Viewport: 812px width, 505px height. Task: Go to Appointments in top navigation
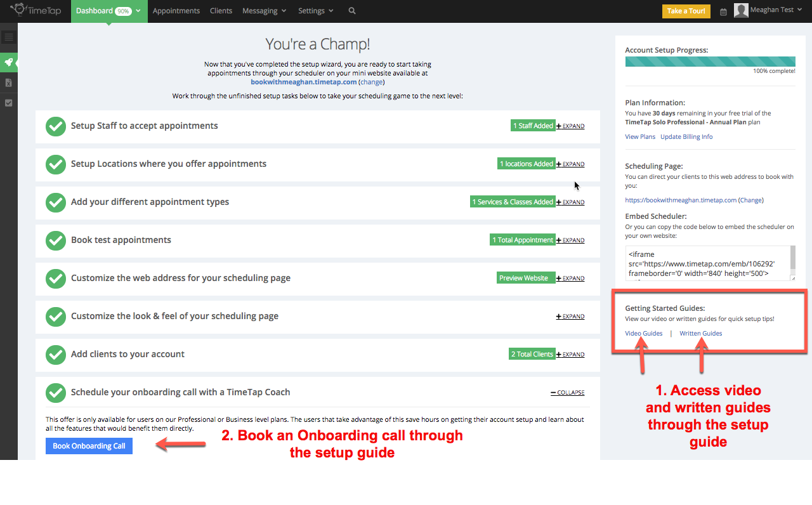coord(176,11)
